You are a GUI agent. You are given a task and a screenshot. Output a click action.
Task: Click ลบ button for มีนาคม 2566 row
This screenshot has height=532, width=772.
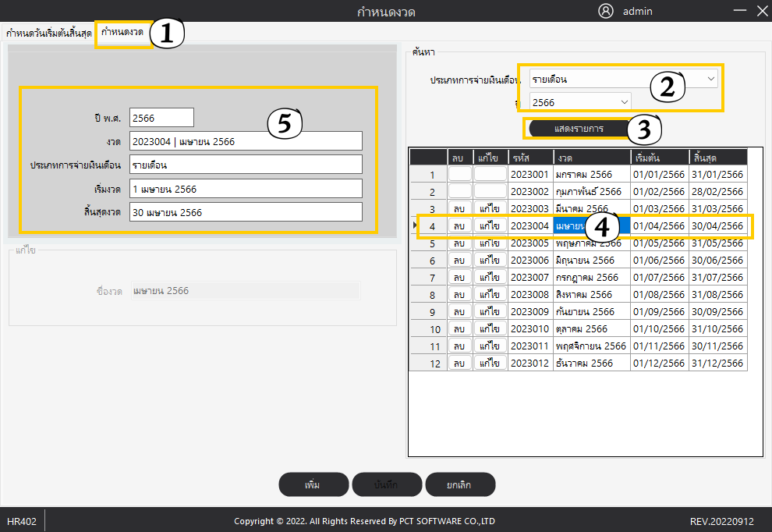(459, 208)
